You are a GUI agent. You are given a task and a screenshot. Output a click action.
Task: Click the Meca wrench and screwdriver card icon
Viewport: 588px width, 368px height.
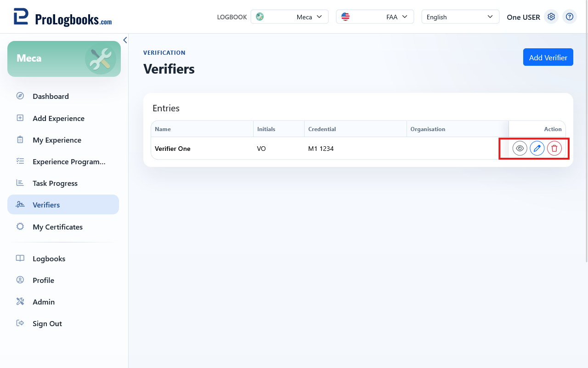tap(101, 59)
